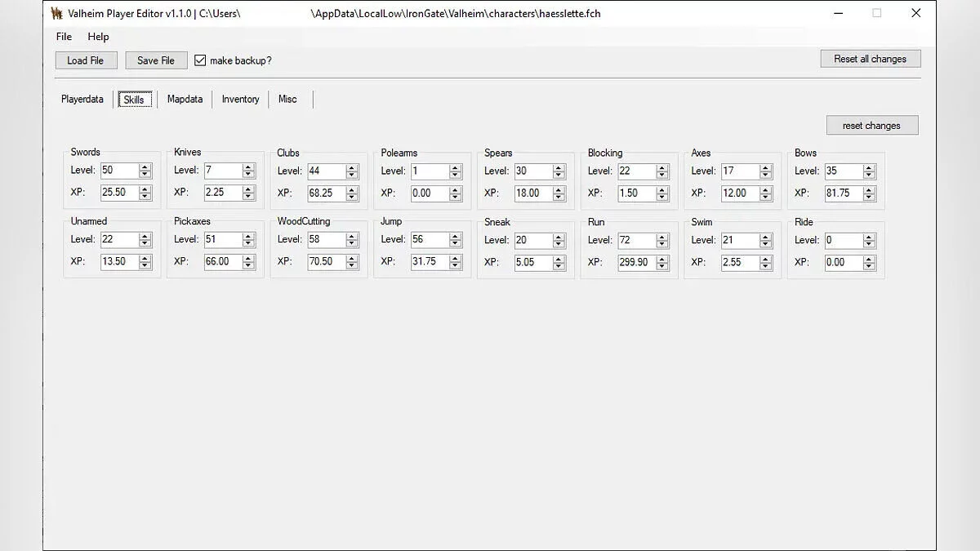Adjust the Ride Level spinner arrows
Image resolution: width=980 pixels, height=551 pixels.
tap(869, 241)
